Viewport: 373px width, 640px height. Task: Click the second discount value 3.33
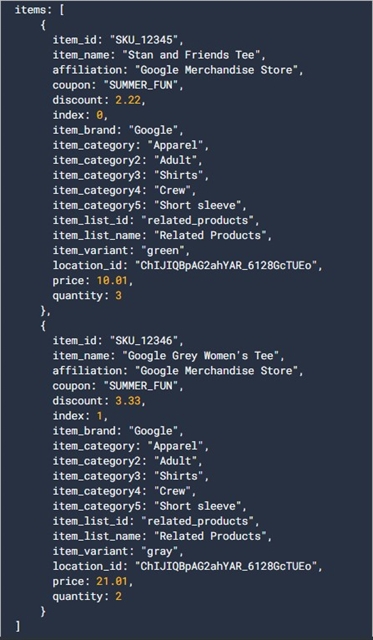click(x=128, y=401)
